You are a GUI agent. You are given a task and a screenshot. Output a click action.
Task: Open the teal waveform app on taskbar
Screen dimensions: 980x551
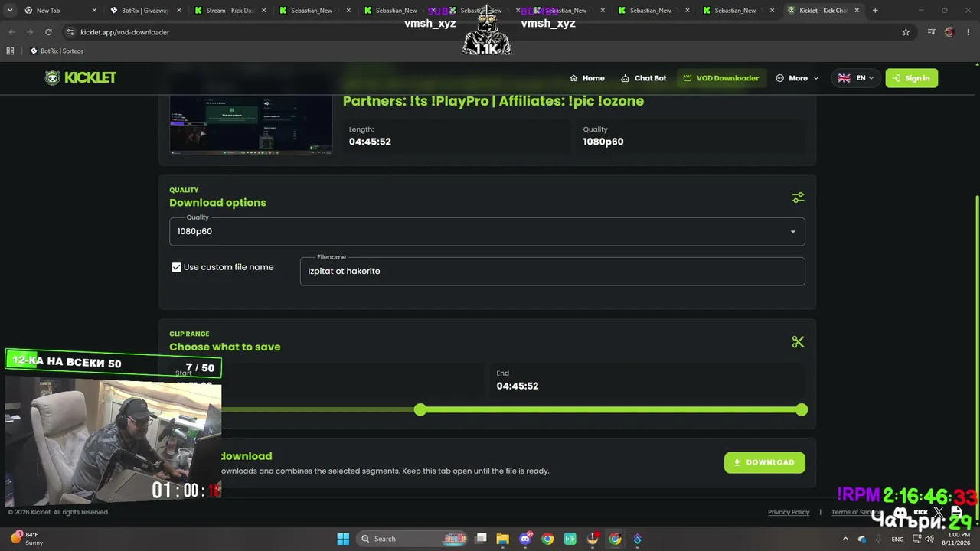(570, 539)
